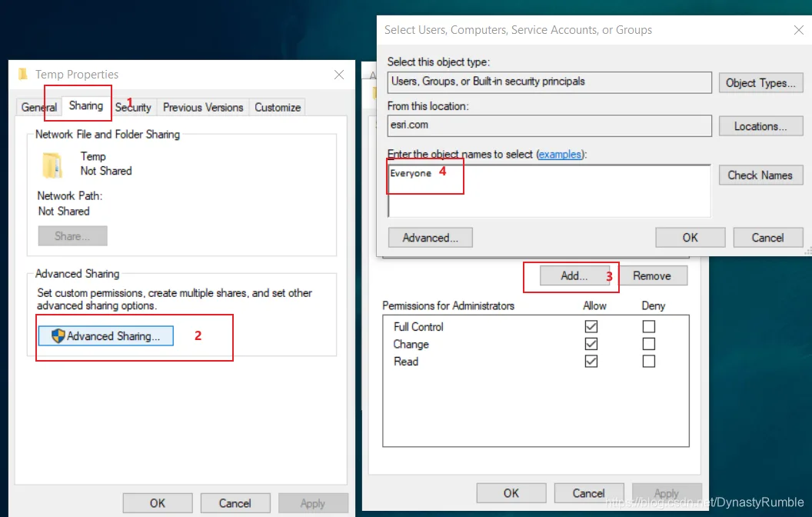The width and height of the screenshot is (812, 517).
Task: Click the object names field containing Everyone
Action: pos(549,191)
